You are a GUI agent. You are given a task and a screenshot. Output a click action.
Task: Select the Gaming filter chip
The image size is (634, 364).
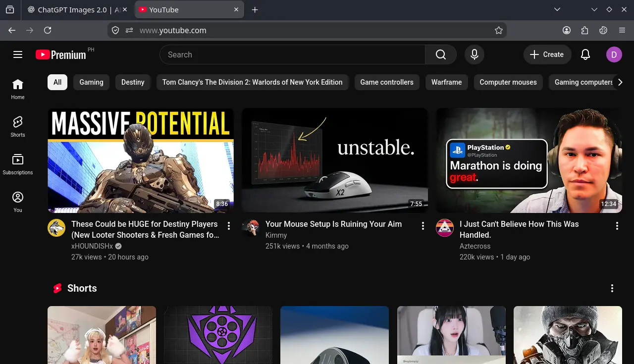click(x=92, y=82)
